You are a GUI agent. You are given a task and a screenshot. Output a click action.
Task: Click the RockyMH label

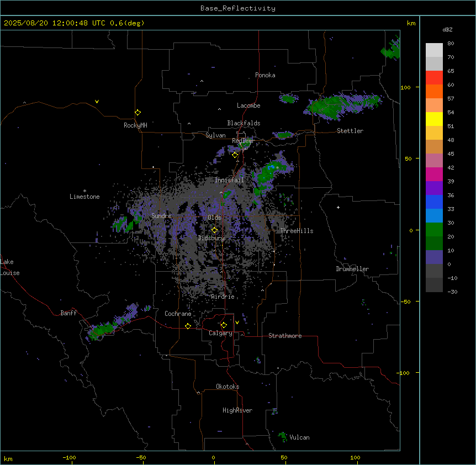(x=135, y=125)
